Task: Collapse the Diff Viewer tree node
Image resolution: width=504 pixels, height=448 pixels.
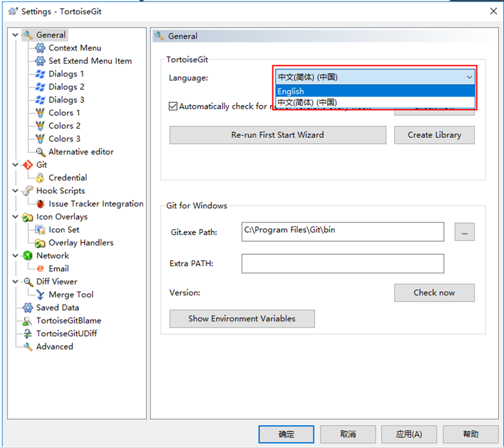Action: coord(15,281)
